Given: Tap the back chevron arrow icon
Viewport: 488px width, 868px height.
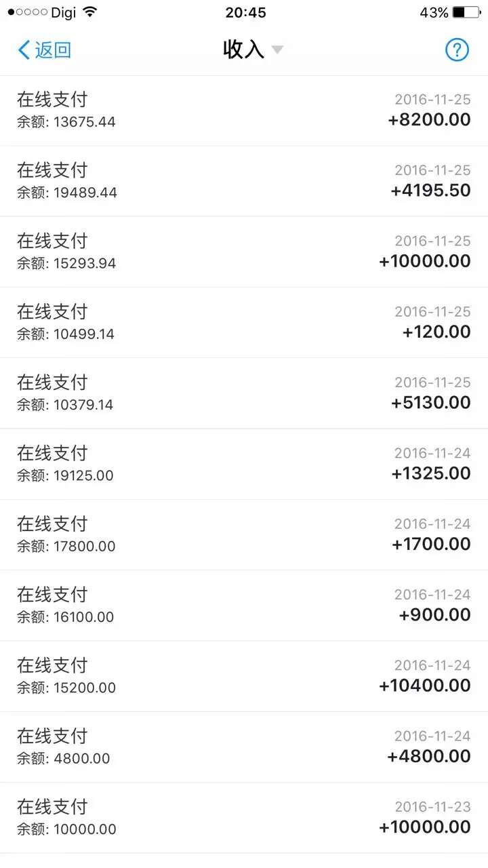Looking at the screenshot, I should click(24, 50).
